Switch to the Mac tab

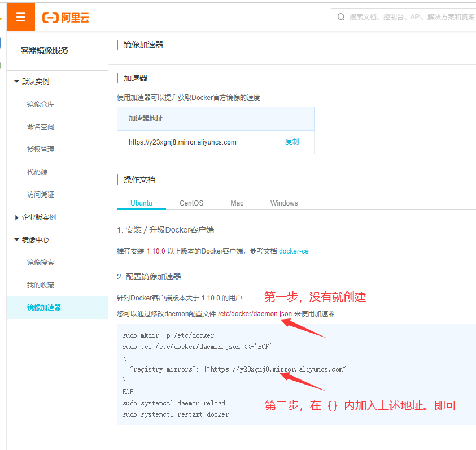[x=237, y=203]
